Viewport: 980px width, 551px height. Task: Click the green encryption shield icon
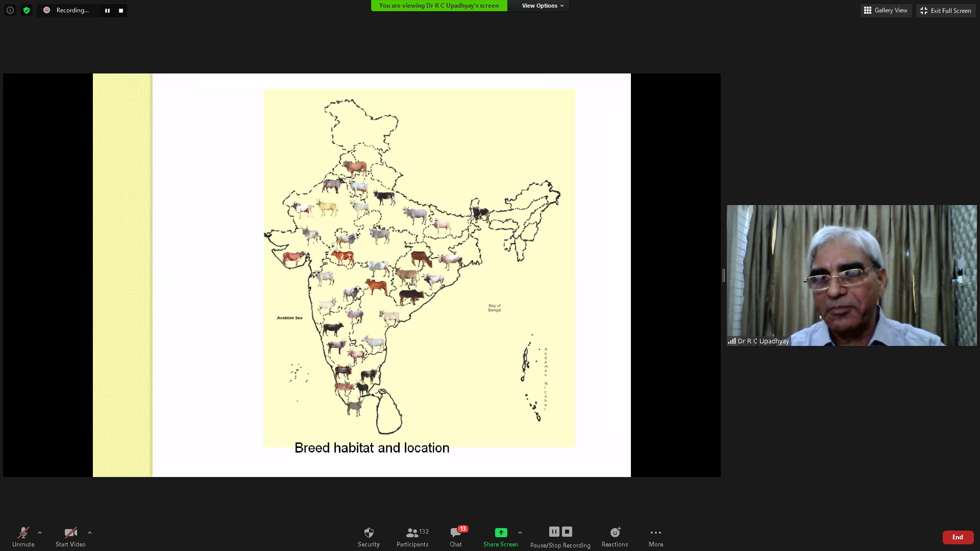[x=27, y=10]
